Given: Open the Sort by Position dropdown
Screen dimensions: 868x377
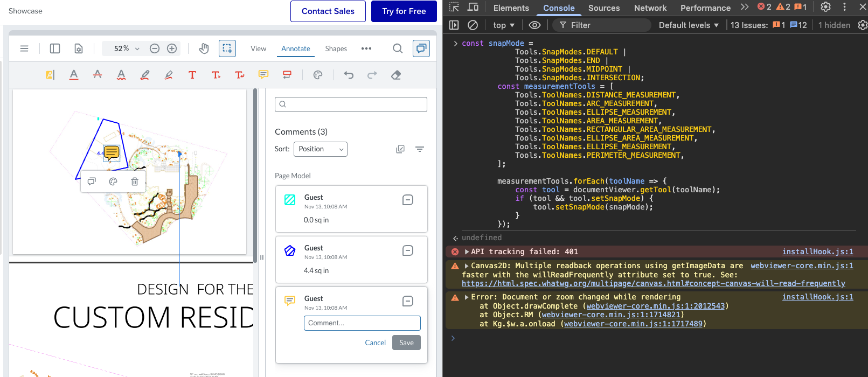Looking at the screenshot, I should click(x=321, y=149).
